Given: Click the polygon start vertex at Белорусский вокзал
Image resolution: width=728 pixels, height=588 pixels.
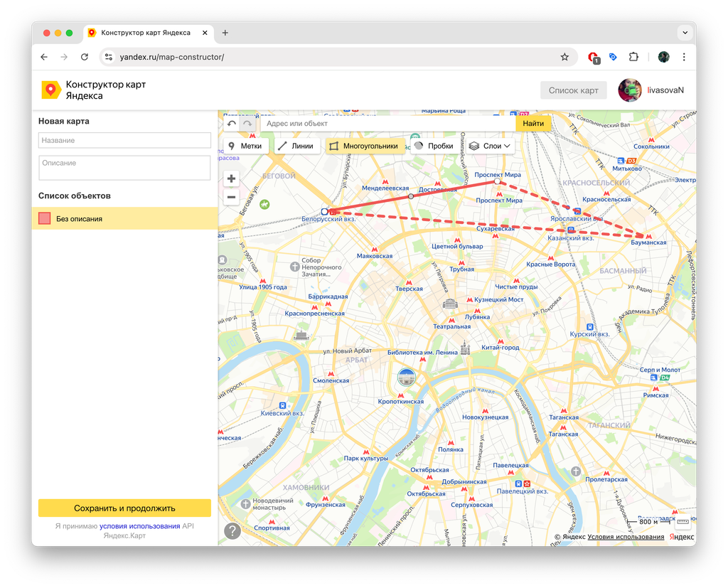Looking at the screenshot, I should (x=324, y=212).
